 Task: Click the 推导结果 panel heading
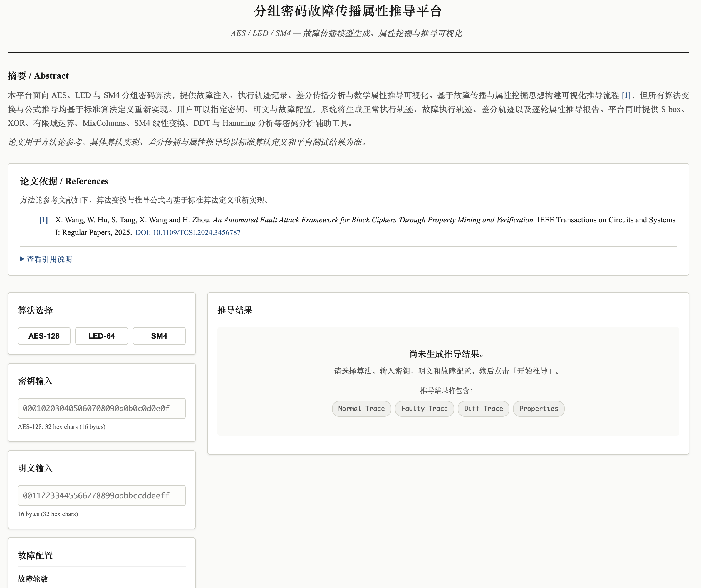point(235,310)
